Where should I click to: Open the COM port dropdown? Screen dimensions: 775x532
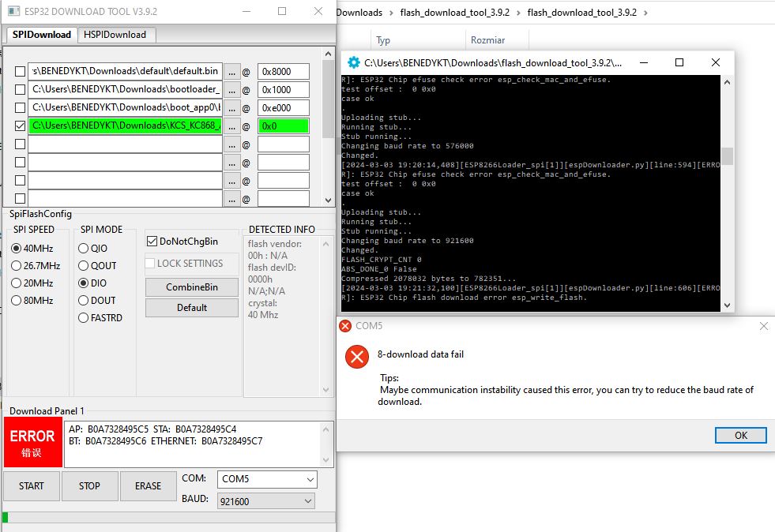point(267,479)
